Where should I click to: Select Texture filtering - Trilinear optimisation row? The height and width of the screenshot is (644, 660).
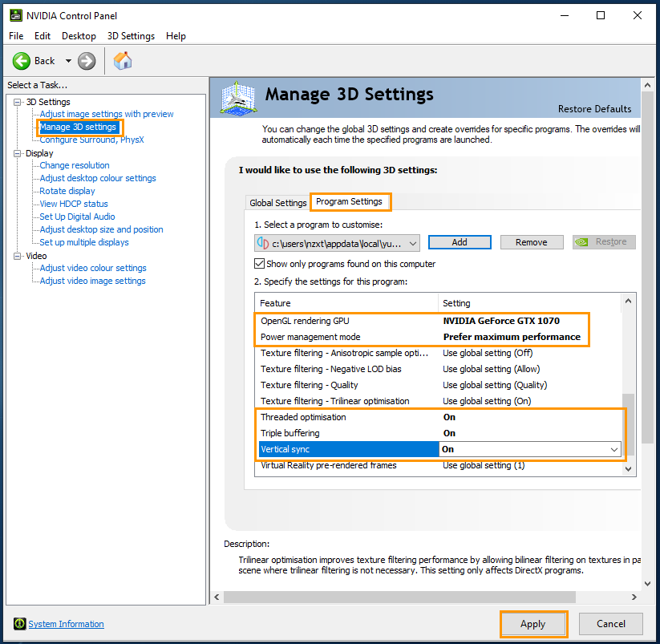pos(438,401)
